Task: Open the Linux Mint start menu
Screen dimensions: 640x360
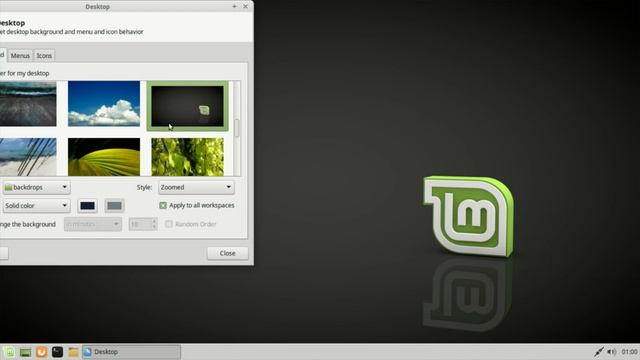Action: [9, 352]
